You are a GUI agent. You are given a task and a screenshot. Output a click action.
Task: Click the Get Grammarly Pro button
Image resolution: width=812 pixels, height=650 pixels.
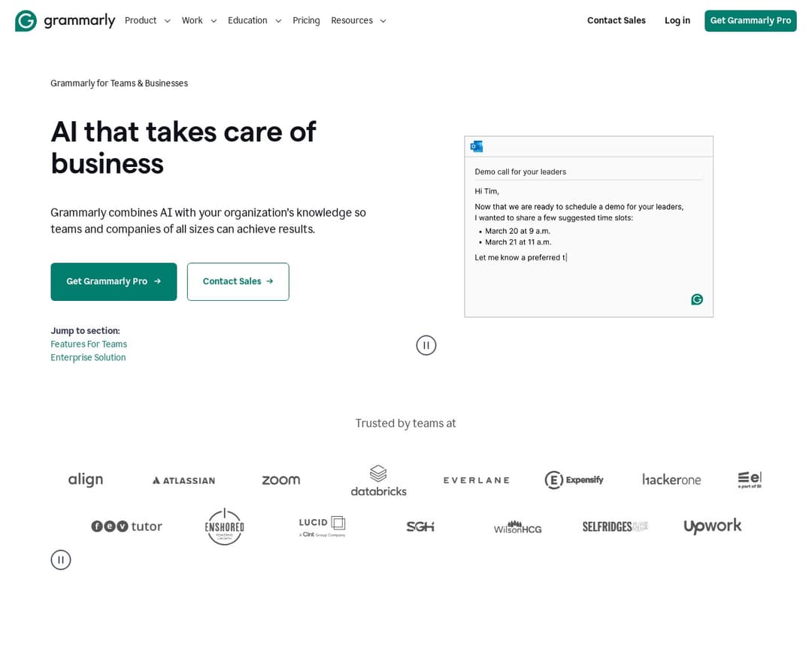tap(114, 281)
